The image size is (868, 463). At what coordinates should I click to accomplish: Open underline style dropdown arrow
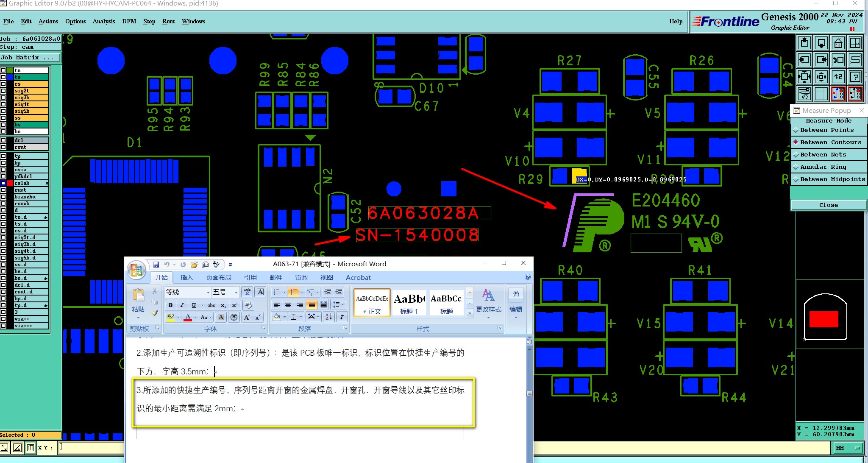coord(202,305)
